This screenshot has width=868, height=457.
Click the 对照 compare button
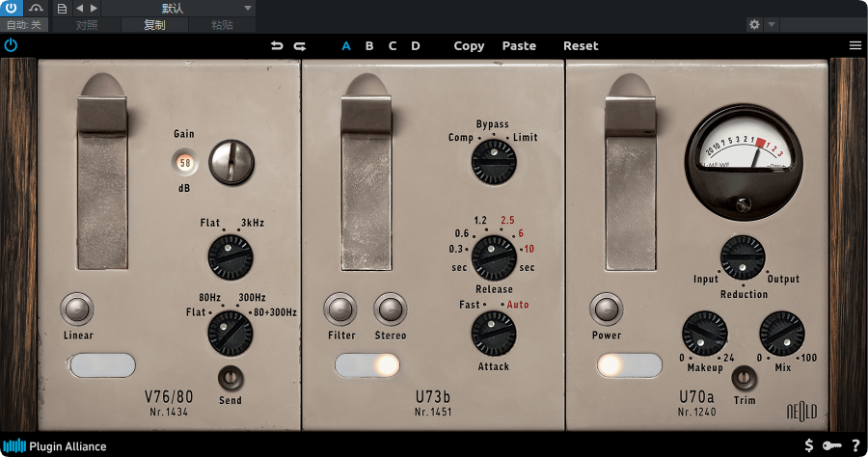coord(87,25)
